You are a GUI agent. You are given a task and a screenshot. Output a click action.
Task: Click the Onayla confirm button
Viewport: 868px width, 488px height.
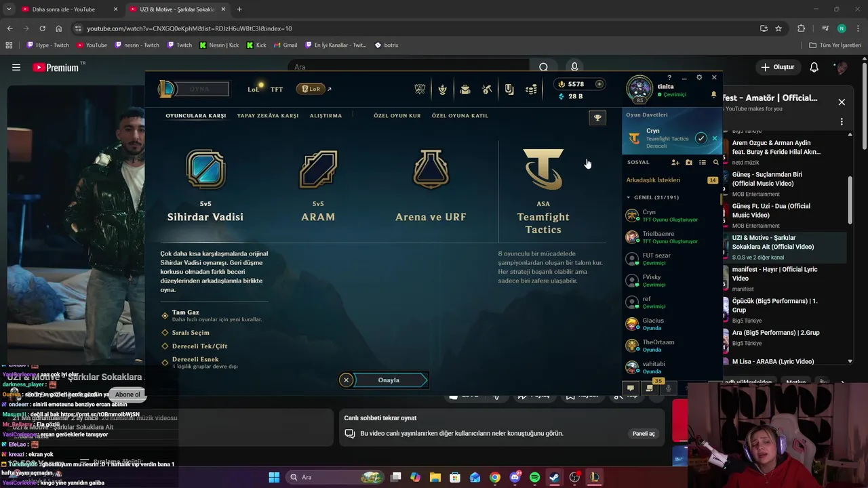(x=389, y=380)
